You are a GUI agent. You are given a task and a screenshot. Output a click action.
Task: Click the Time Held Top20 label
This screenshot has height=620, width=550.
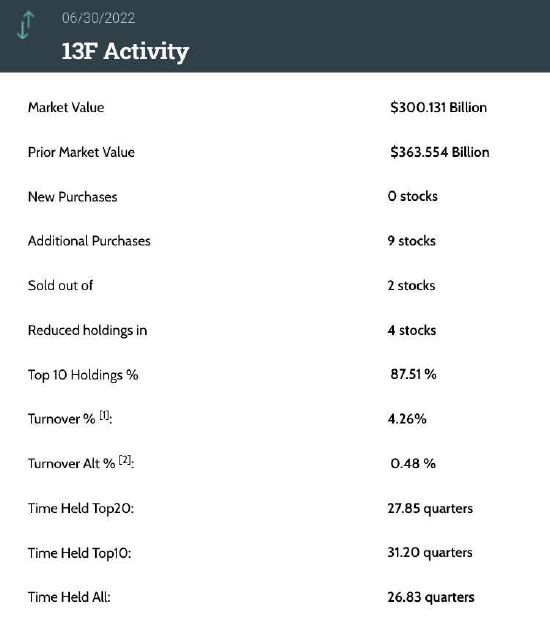tap(81, 508)
